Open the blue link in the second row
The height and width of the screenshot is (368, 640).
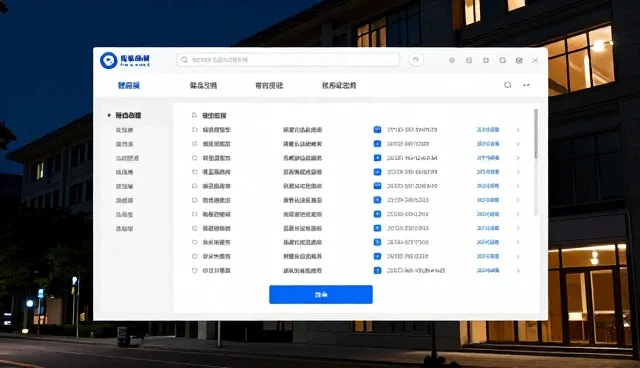[x=488, y=144]
